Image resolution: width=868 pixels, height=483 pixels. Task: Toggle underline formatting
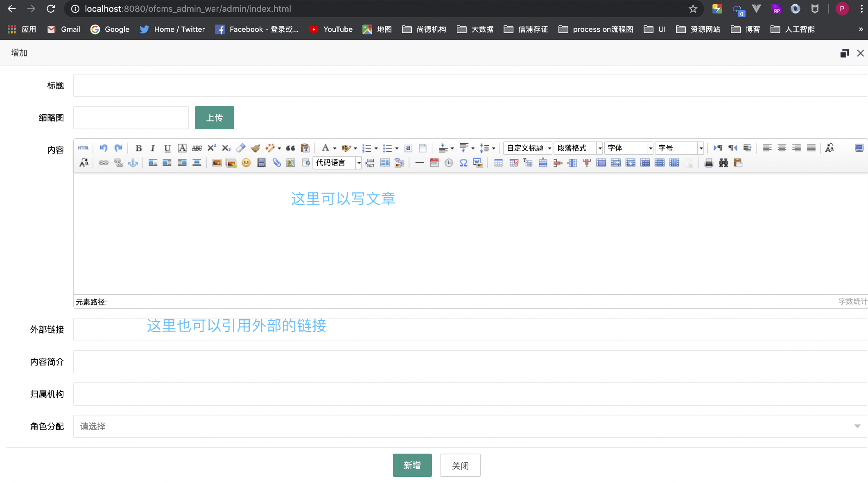167,148
